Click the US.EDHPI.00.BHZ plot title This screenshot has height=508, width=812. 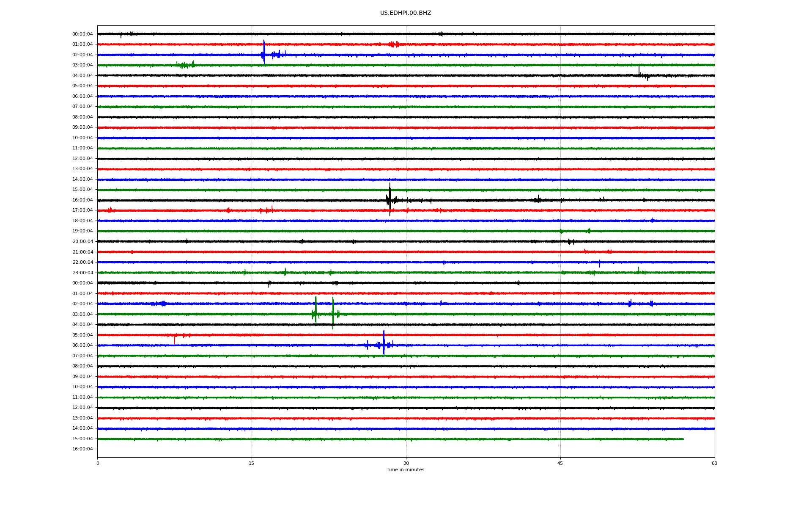coord(405,13)
